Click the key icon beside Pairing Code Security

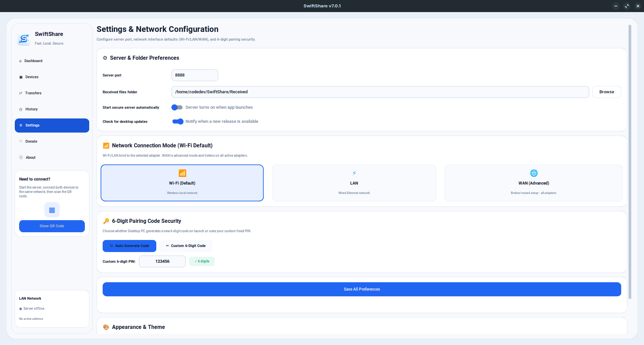click(106, 221)
